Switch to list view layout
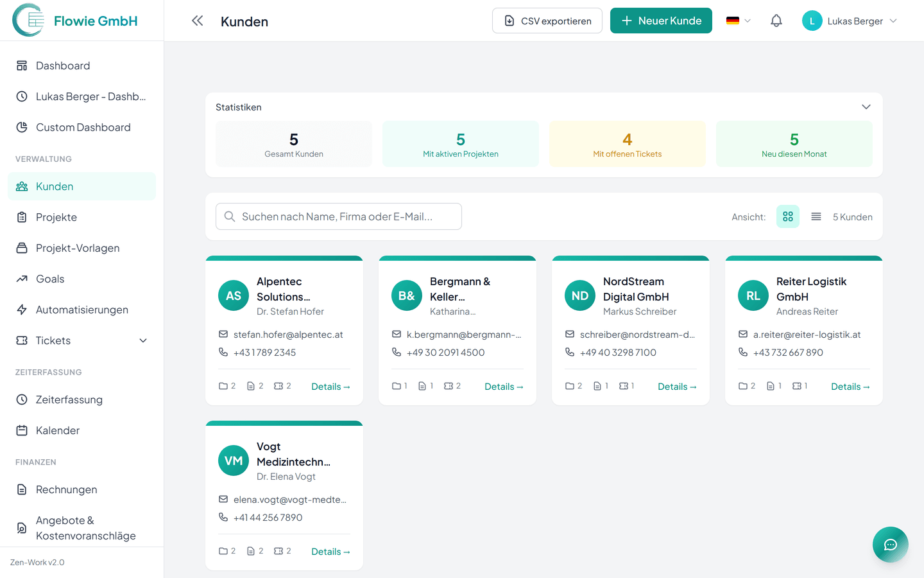924x578 pixels. (x=816, y=217)
